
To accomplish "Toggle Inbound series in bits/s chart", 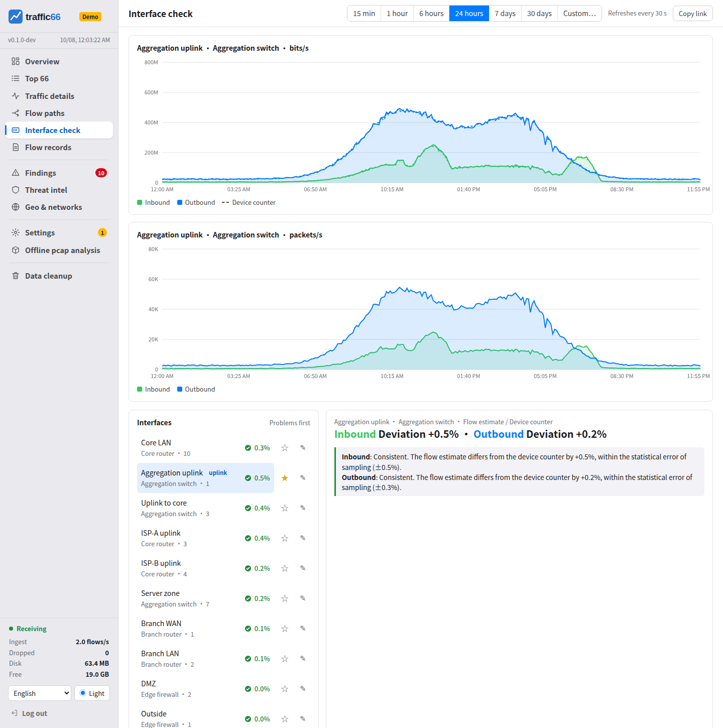I will [x=154, y=202].
